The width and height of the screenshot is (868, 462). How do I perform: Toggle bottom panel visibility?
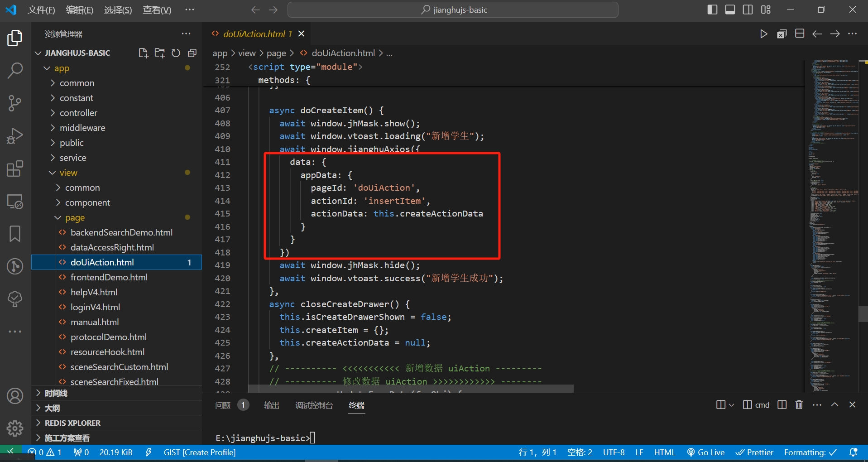(x=730, y=10)
